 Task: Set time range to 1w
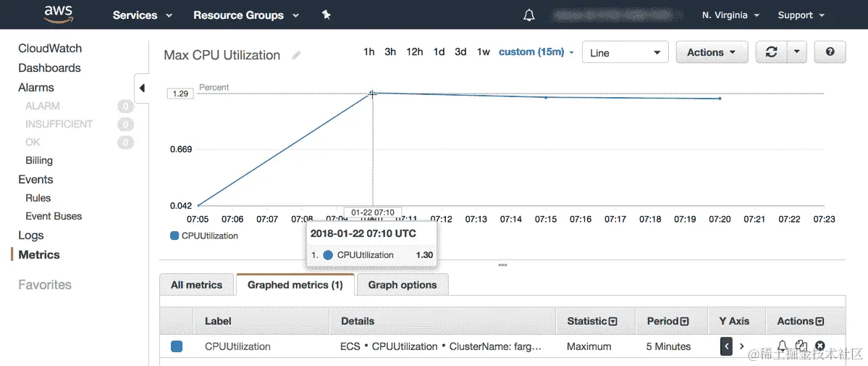484,52
